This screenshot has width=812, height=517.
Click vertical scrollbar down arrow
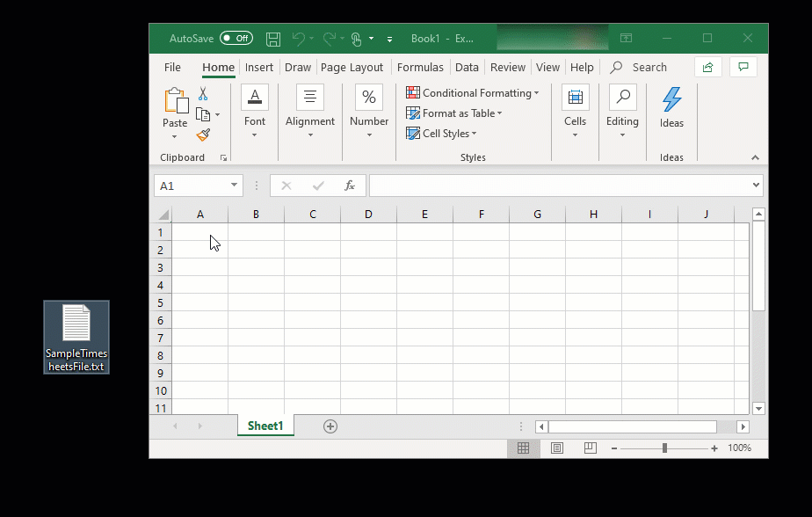point(758,408)
